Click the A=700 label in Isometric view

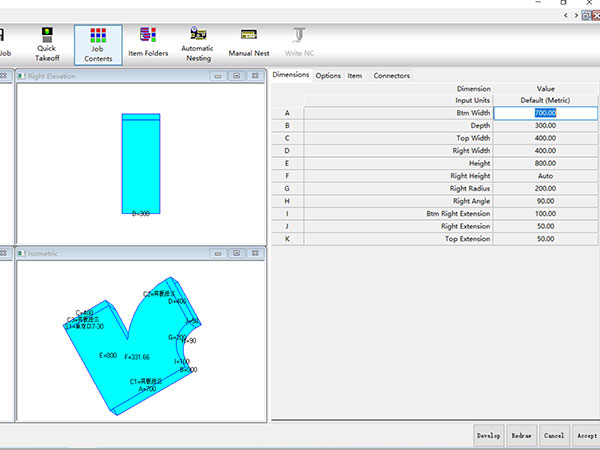[147, 389]
